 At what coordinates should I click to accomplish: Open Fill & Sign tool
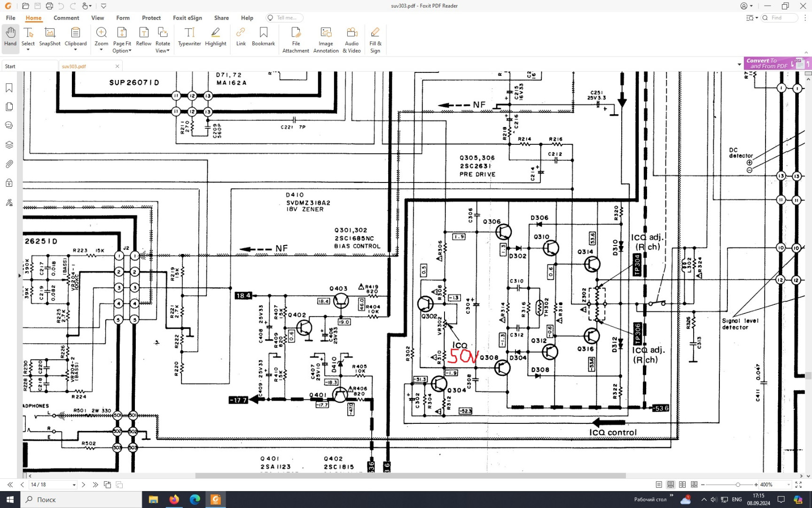click(x=375, y=40)
